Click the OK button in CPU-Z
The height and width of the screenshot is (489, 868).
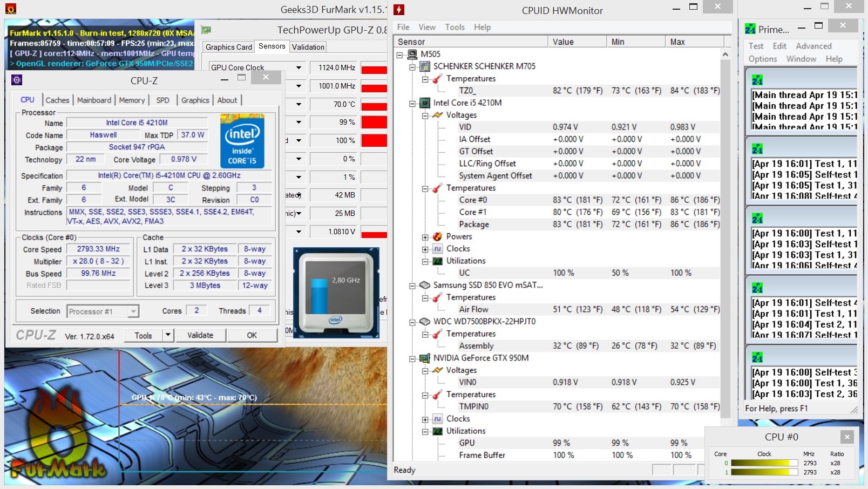[x=252, y=335]
